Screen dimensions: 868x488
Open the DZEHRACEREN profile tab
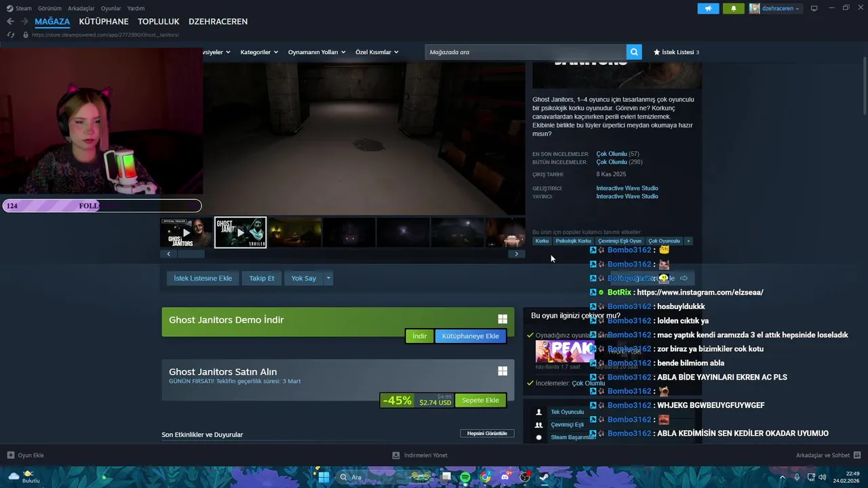click(x=218, y=22)
